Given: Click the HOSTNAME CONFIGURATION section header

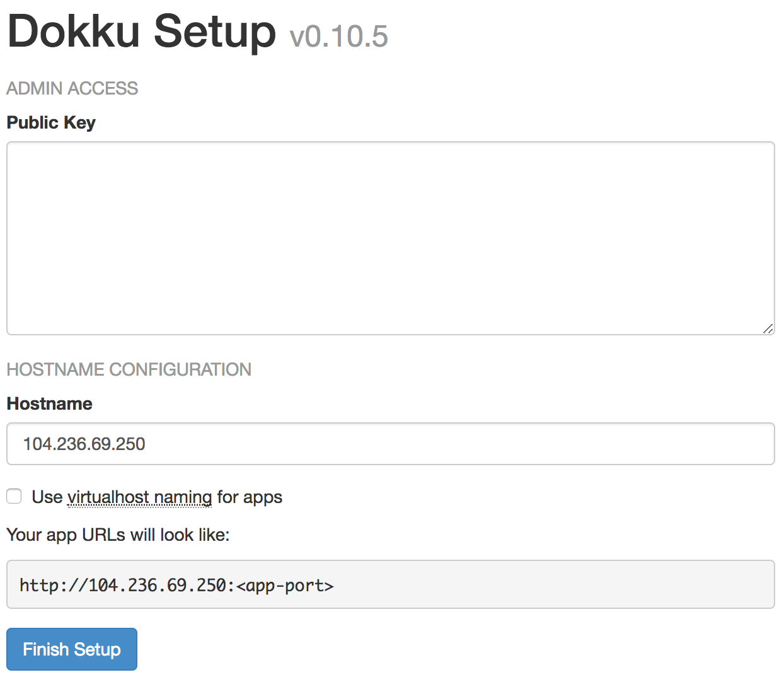Looking at the screenshot, I should click(x=129, y=369).
